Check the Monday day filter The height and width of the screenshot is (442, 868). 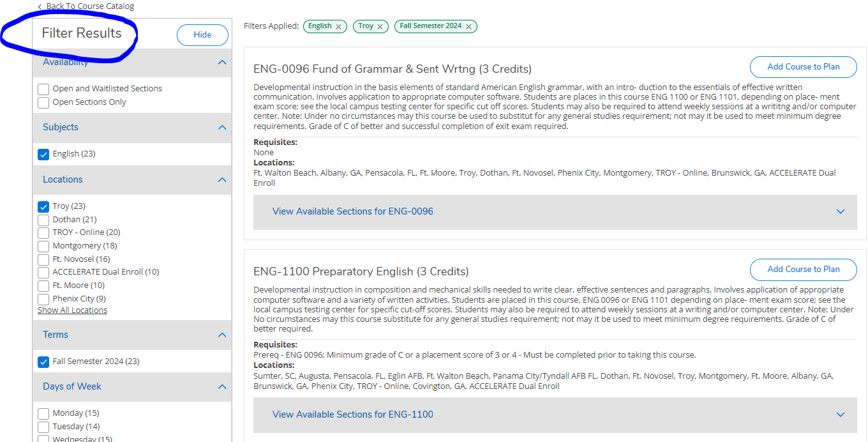43,413
